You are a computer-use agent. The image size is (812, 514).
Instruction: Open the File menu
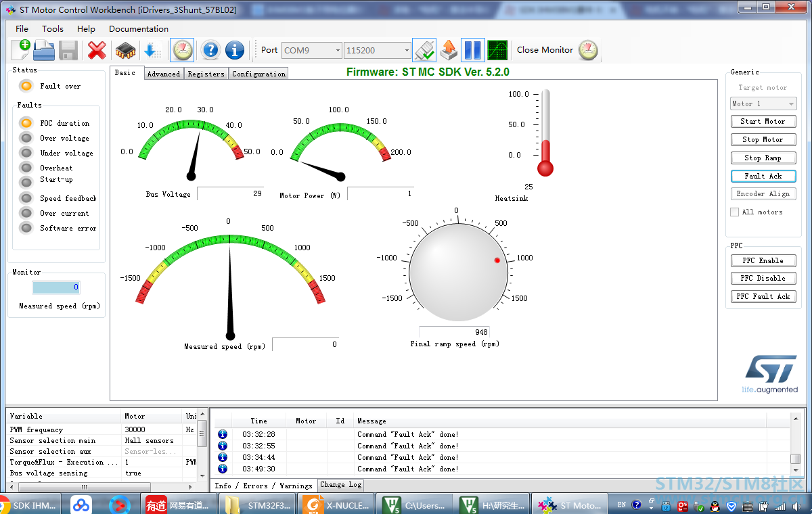(22, 29)
